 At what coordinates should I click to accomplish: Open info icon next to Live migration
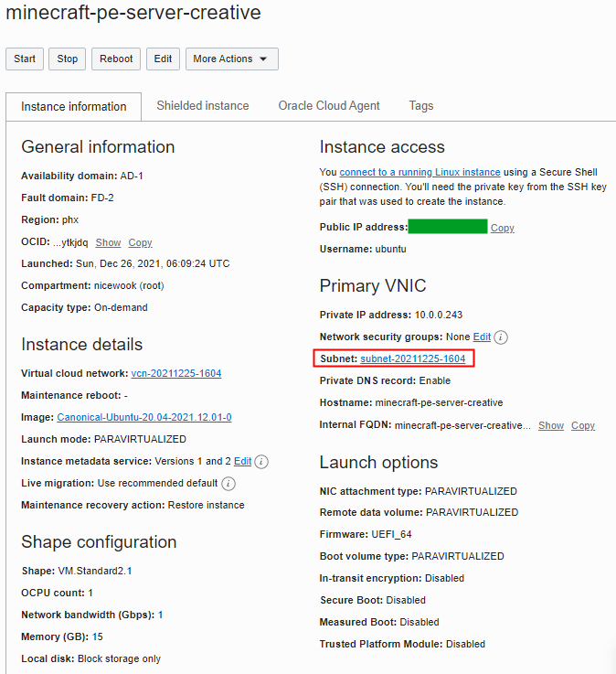tap(228, 484)
